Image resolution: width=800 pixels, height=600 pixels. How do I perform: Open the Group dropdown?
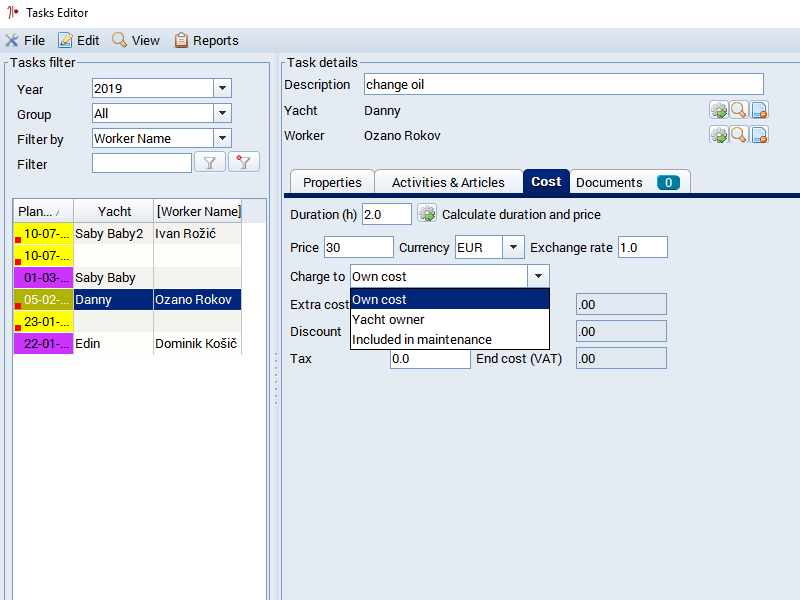222,113
